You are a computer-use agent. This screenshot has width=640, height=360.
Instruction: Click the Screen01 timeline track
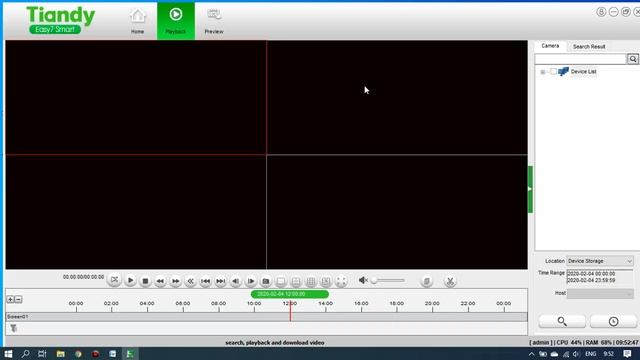267,317
